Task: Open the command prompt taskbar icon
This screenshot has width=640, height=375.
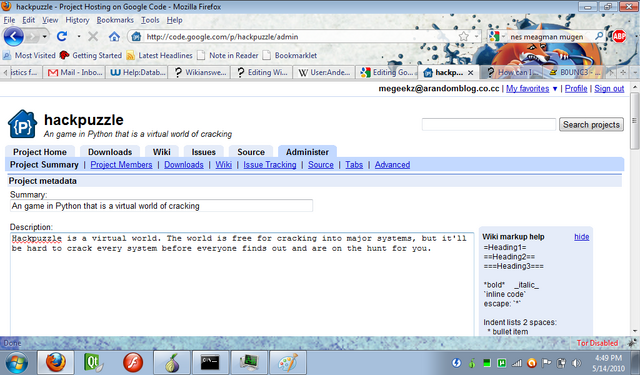Action: (210, 362)
